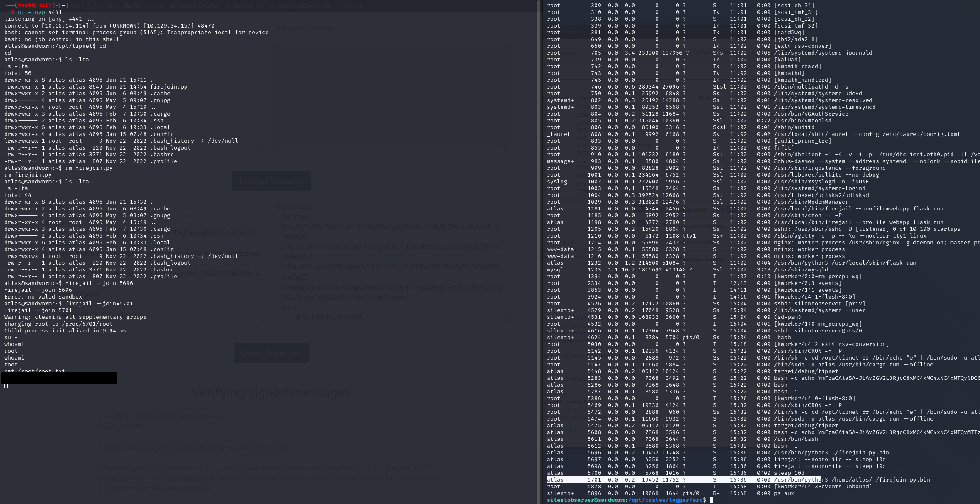Viewport: 980px width, 504px height.
Task: Click the hollow cursor in left terminal
Action: pyautogui.click(x=6, y=385)
